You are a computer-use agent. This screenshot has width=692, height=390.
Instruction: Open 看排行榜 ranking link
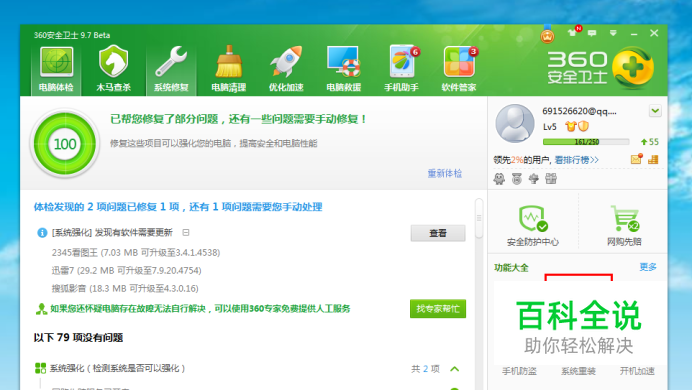(x=576, y=160)
